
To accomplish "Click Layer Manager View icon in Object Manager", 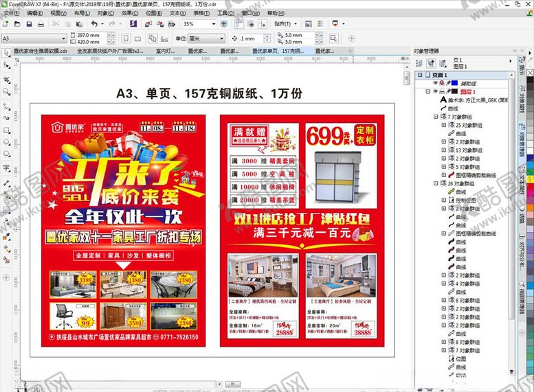I will pyautogui.click(x=443, y=63).
